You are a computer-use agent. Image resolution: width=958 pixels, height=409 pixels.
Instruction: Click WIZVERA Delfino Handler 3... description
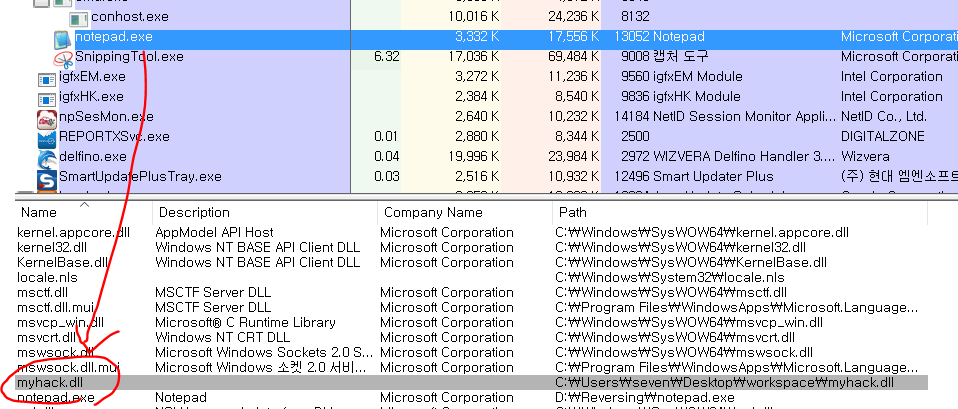pos(744,157)
